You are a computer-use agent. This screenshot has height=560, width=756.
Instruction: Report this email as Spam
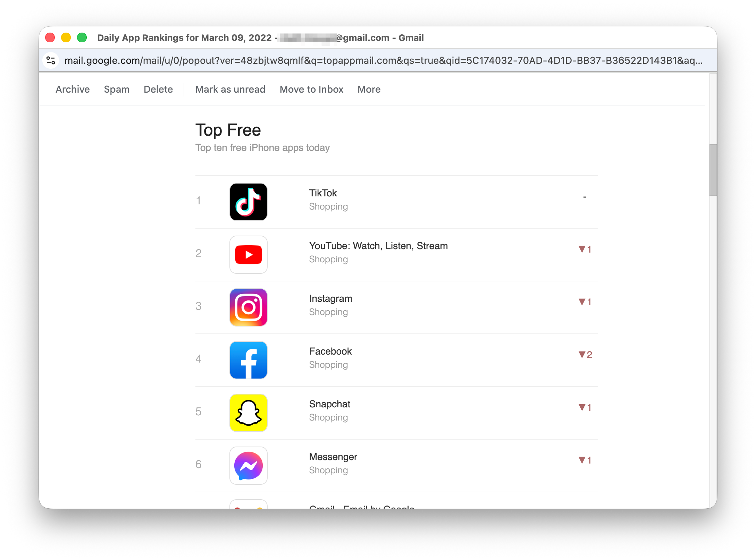pyautogui.click(x=117, y=89)
